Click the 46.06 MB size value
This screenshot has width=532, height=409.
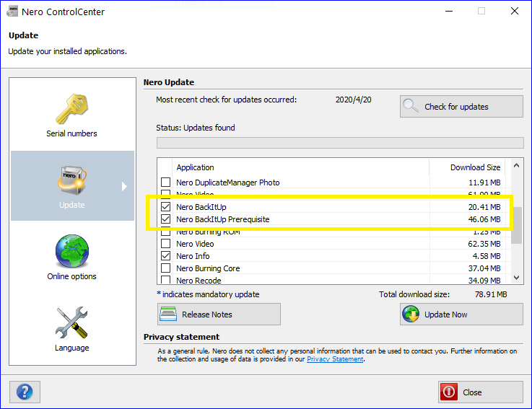[x=484, y=219]
